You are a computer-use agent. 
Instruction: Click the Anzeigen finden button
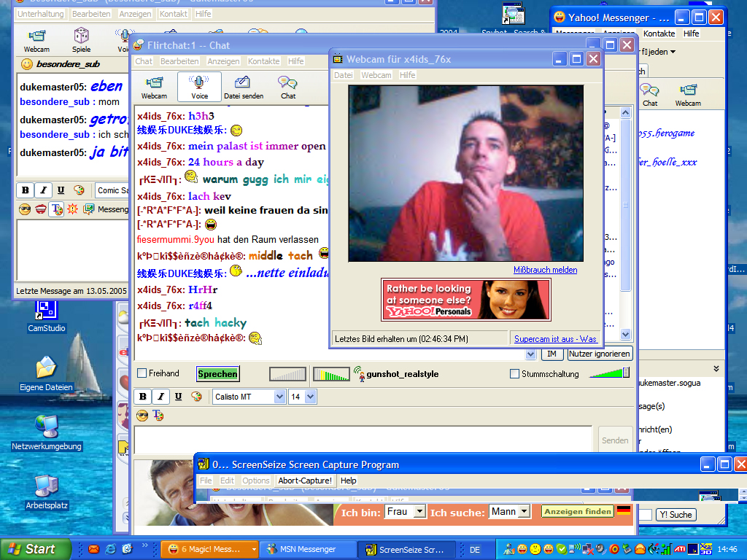point(578,511)
